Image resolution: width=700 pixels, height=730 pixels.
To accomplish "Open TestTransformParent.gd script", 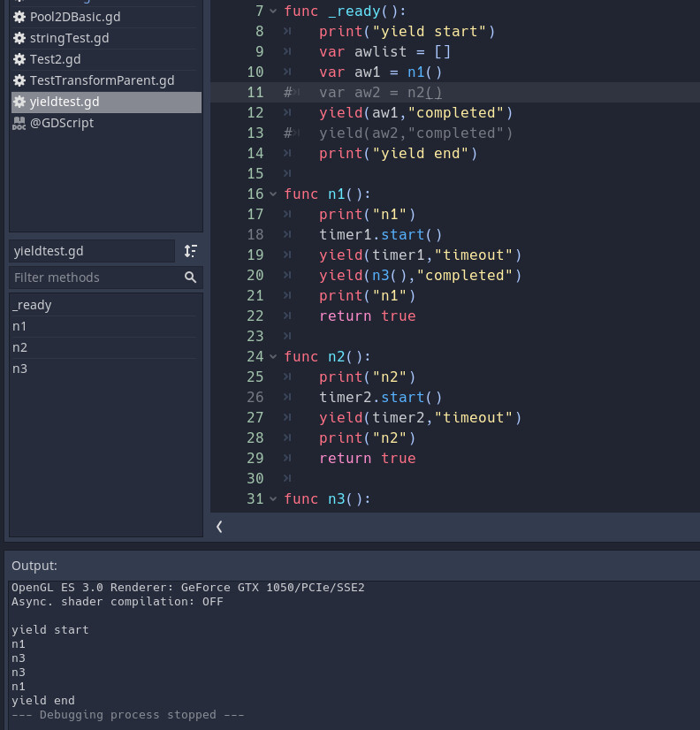I will 106,80.
